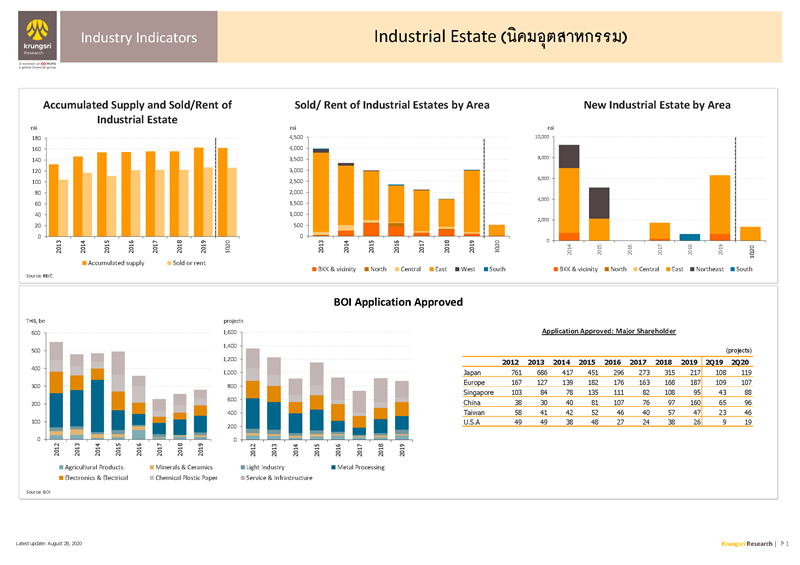Click the Agricultural Products legend marker
Screen dimensions: 800x565
click(60, 467)
